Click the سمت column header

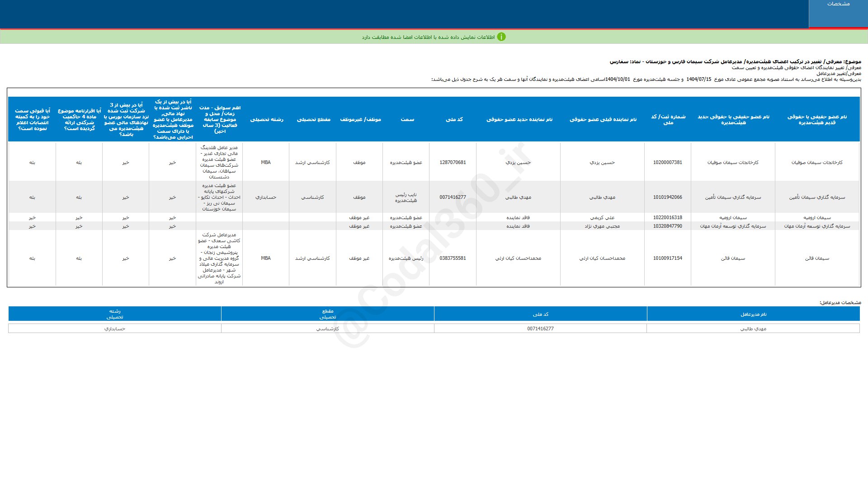click(407, 119)
